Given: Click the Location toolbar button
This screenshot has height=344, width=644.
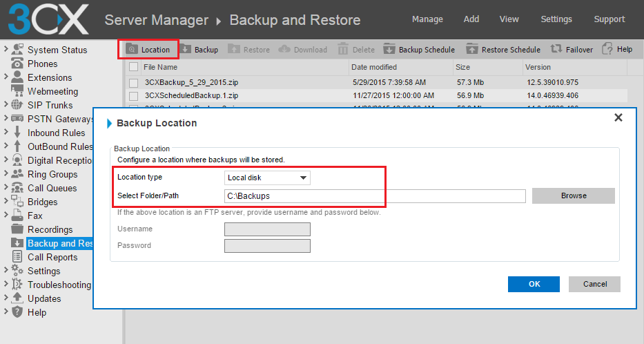Looking at the screenshot, I should pos(148,49).
